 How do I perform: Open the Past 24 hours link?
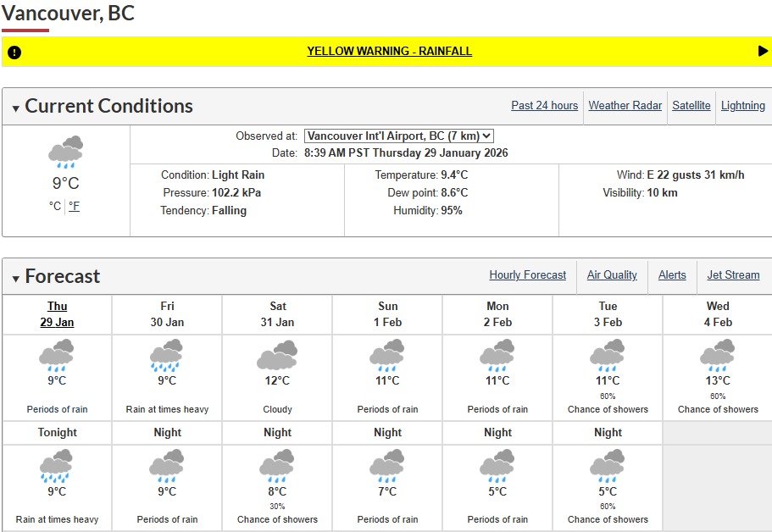[x=544, y=106]
